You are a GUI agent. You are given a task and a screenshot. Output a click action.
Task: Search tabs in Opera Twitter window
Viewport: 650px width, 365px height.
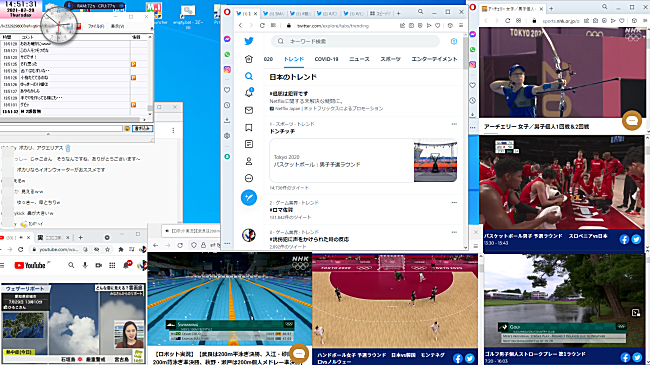(420, 12)
